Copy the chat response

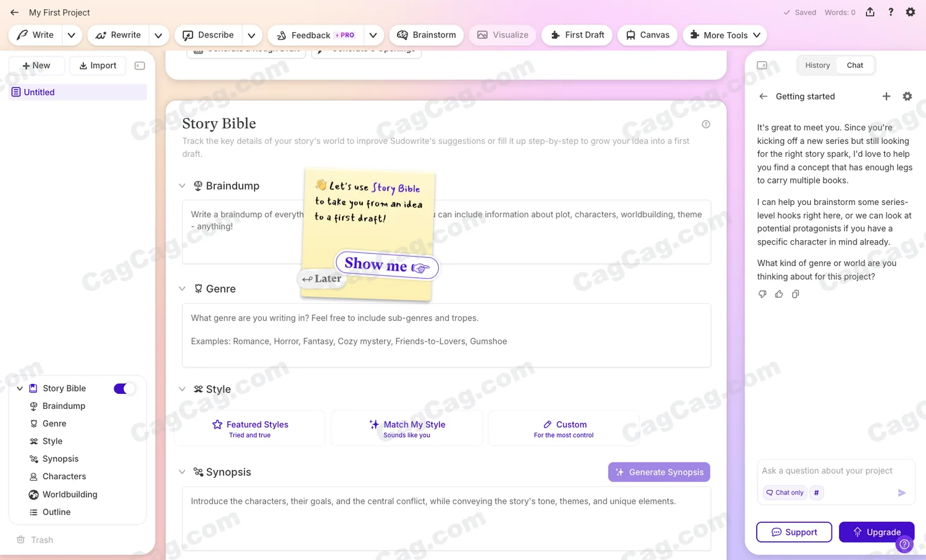[x=796, y=295]
